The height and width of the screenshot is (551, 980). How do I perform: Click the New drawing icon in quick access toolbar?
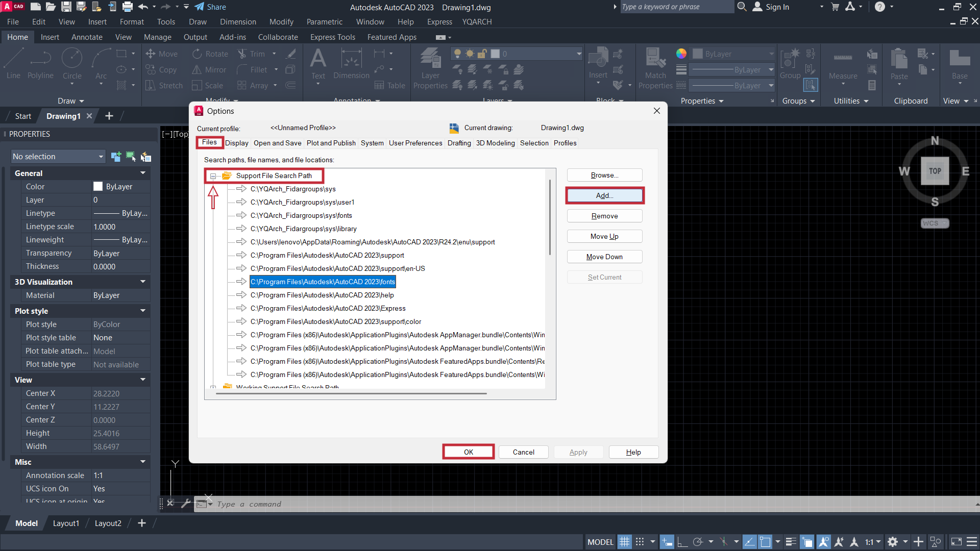(35, 7)
